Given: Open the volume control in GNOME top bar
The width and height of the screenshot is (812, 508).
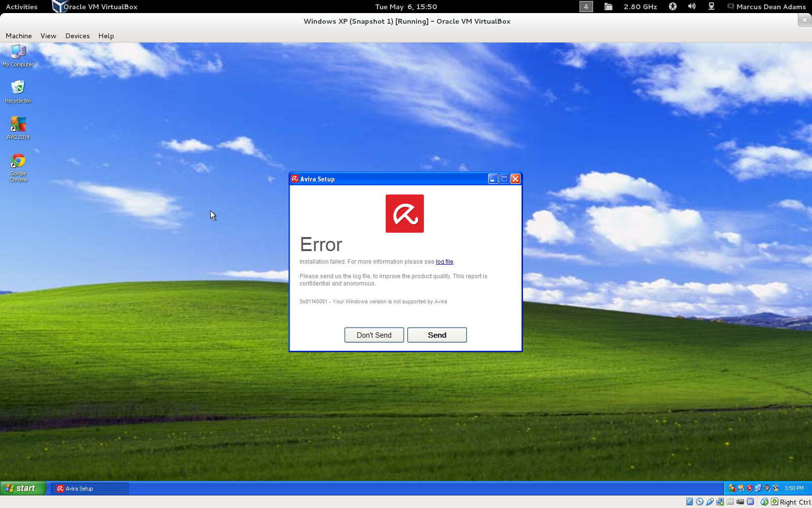Looking at the screenshot, I should (692, 6).
